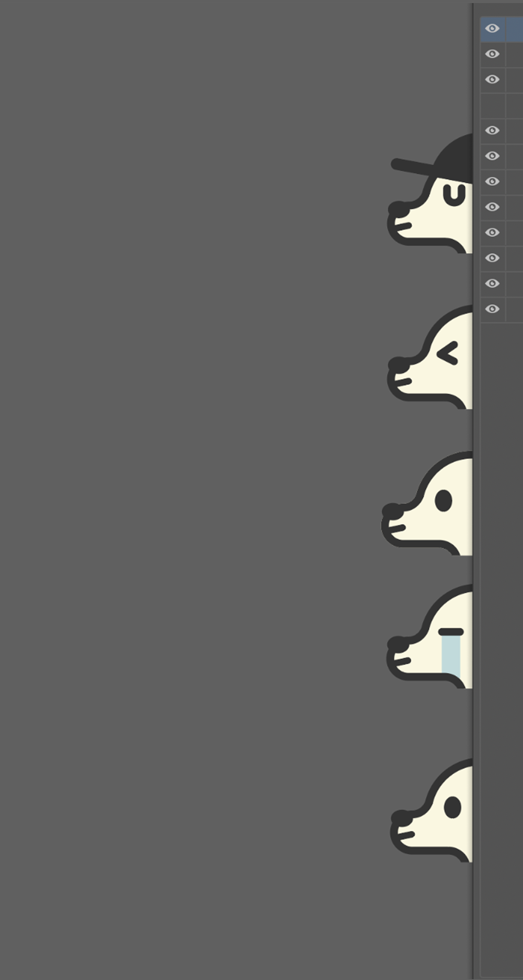Toggle the eye icon of the sixth layer row

click(x=493, y=156)
